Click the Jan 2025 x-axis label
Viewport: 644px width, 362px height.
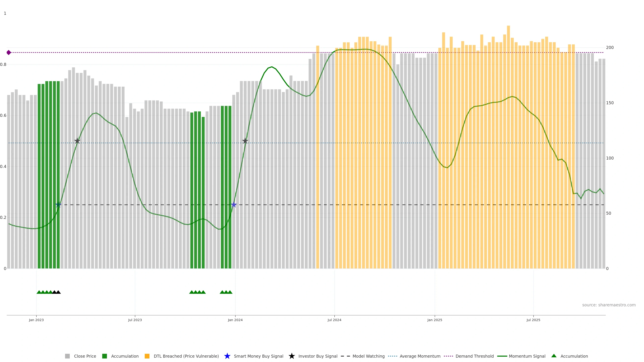(x=435, y=320)
